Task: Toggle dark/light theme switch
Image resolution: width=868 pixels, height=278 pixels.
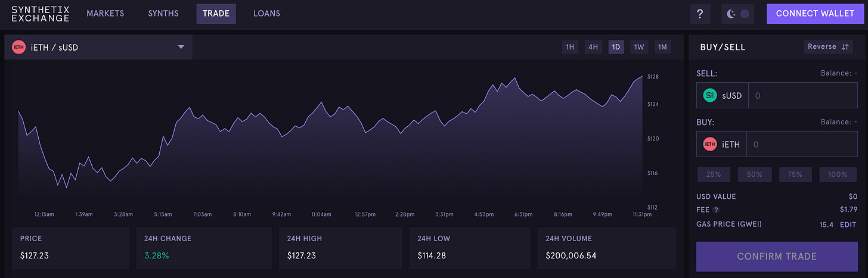Action: (x=737, y=14)
